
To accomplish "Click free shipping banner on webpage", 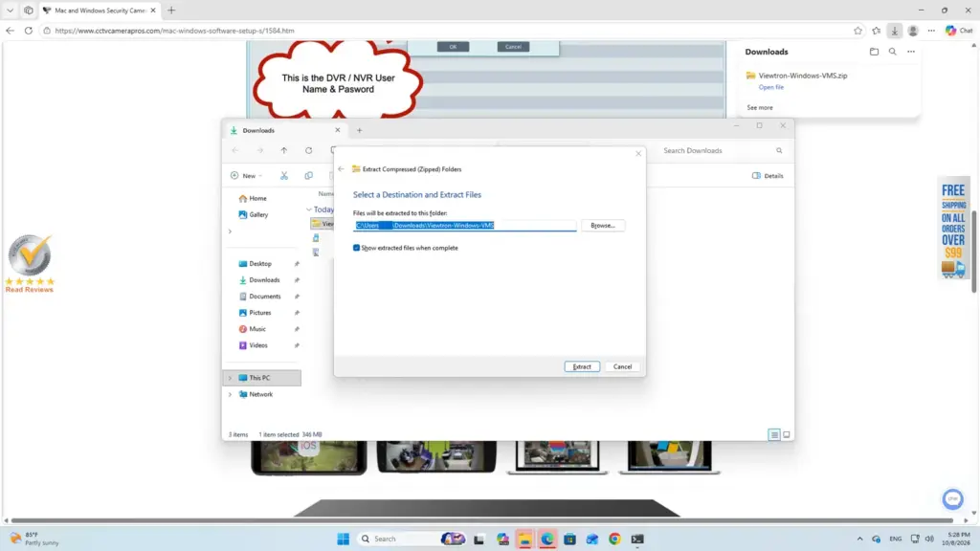I will (x=953, y=230).
